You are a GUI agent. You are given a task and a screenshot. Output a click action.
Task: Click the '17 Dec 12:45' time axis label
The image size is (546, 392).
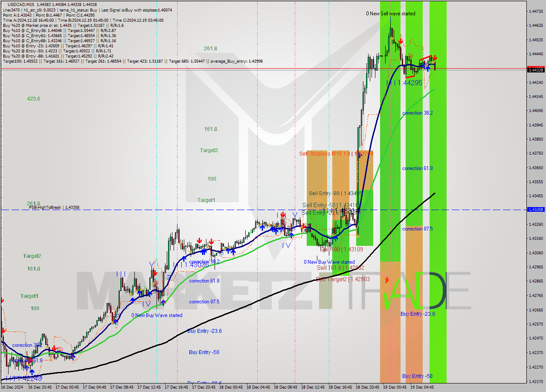tap(149, 387)
